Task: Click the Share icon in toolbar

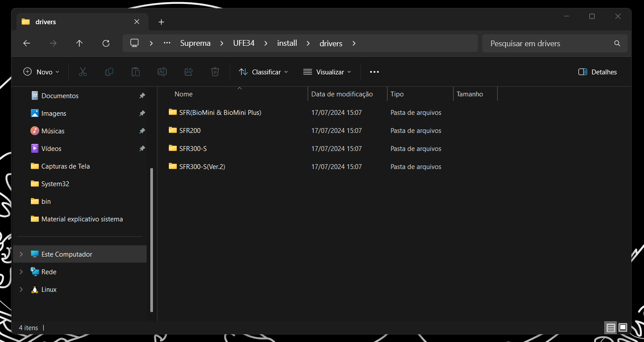Action: (x=189, y=72)
